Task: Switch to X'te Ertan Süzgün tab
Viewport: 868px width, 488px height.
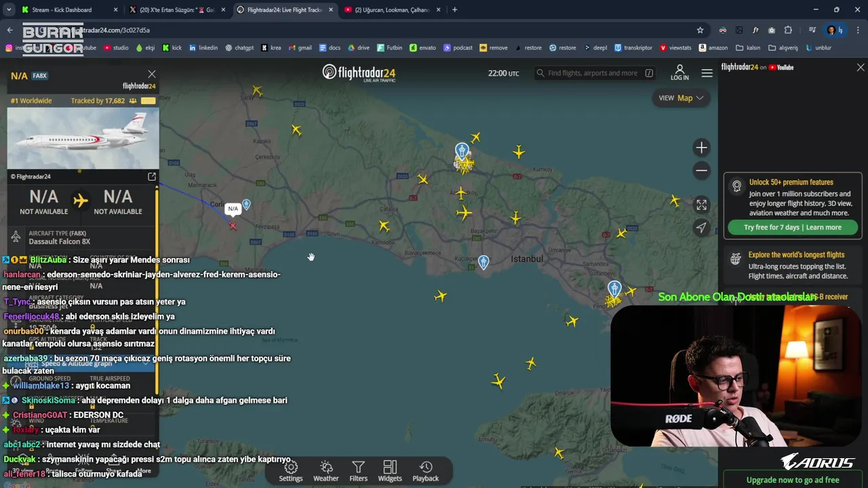Action: 176,9
